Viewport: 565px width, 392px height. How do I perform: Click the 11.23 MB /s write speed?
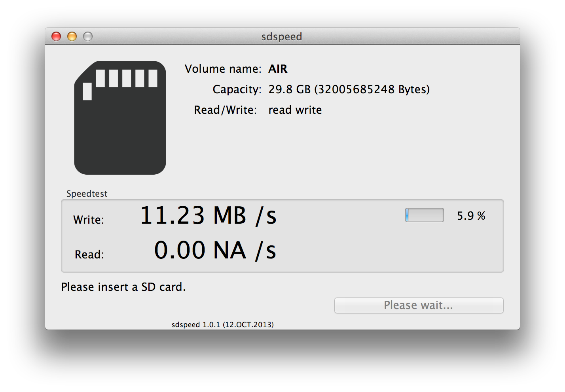coord(208,216)
